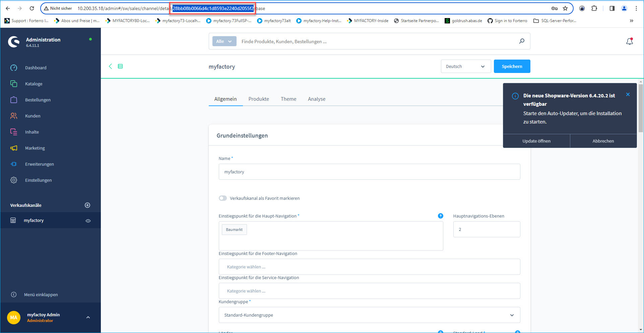Reload the browser page
This screenshot has height=333, width=644.
[32, 8]
